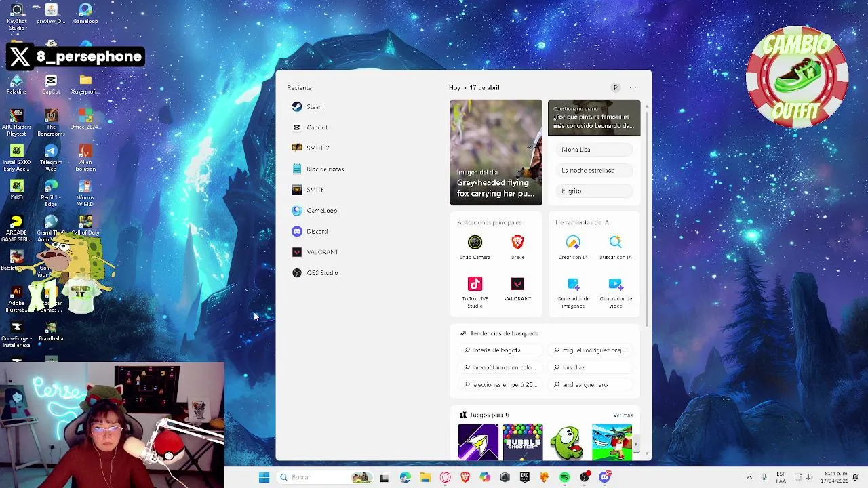The width and height of the screenshot is (868, 488).
Task: Click Ver más in Juegos para ti
Action: pyautogui.click(x=623, y=415)
